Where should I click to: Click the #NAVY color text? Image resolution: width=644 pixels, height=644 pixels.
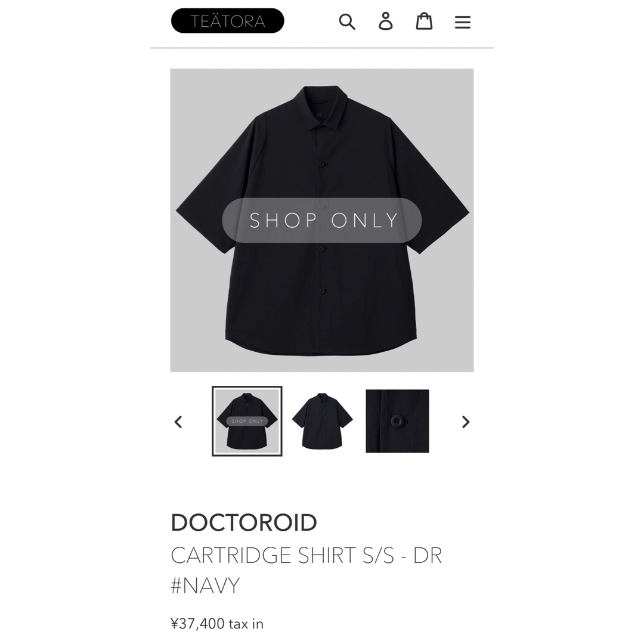tap(205, 586)
